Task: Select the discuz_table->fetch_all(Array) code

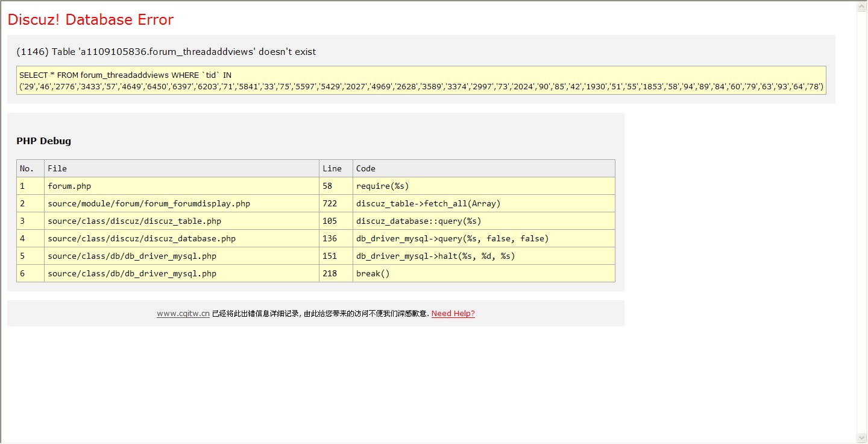Action: 429,204
